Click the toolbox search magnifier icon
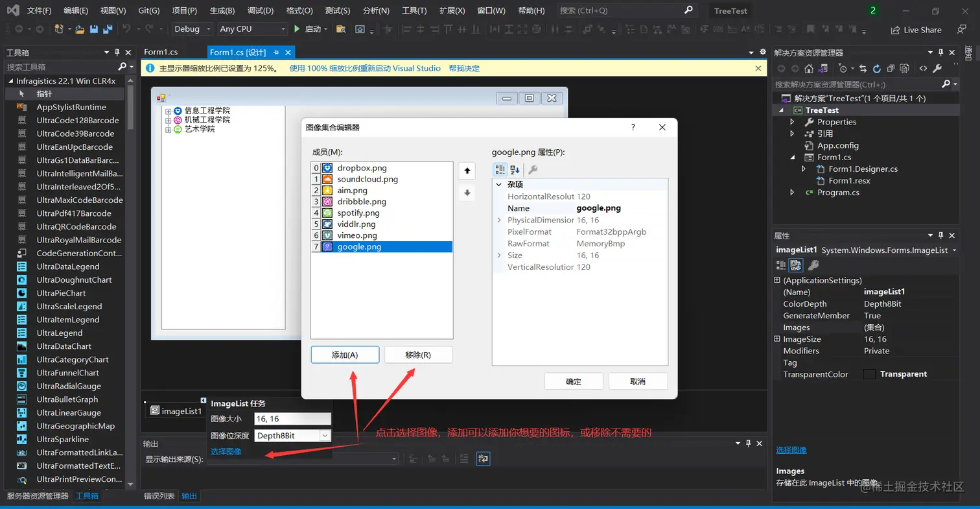 point(122,67)
